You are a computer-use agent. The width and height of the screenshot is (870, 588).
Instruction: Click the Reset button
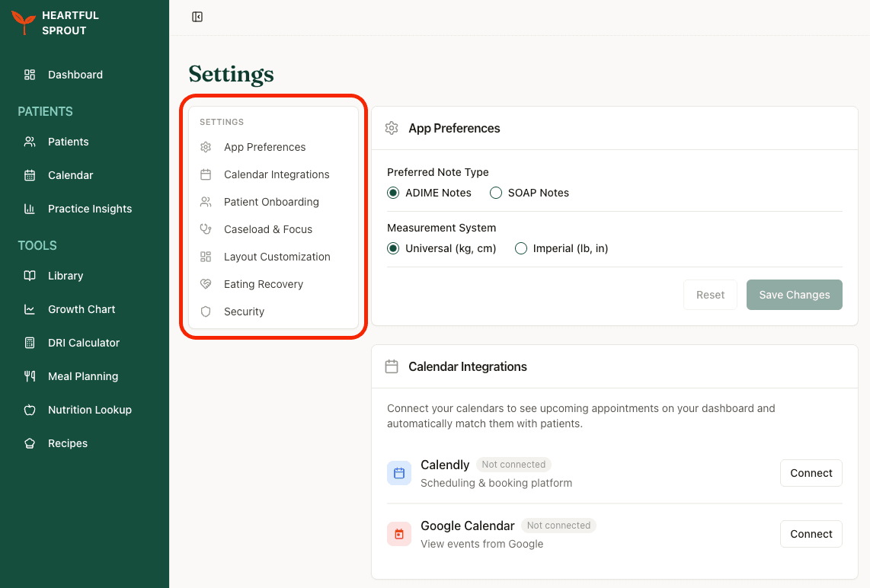tap(710, 295)
